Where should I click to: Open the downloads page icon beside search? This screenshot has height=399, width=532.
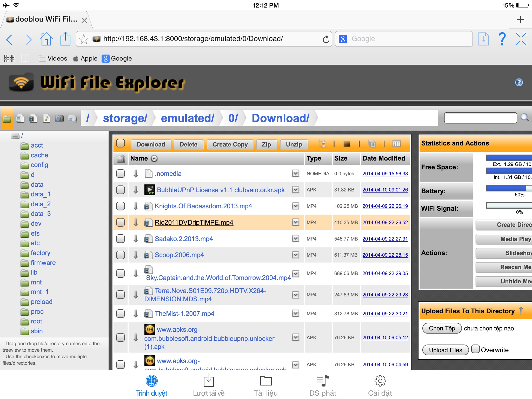click(483, 39)
